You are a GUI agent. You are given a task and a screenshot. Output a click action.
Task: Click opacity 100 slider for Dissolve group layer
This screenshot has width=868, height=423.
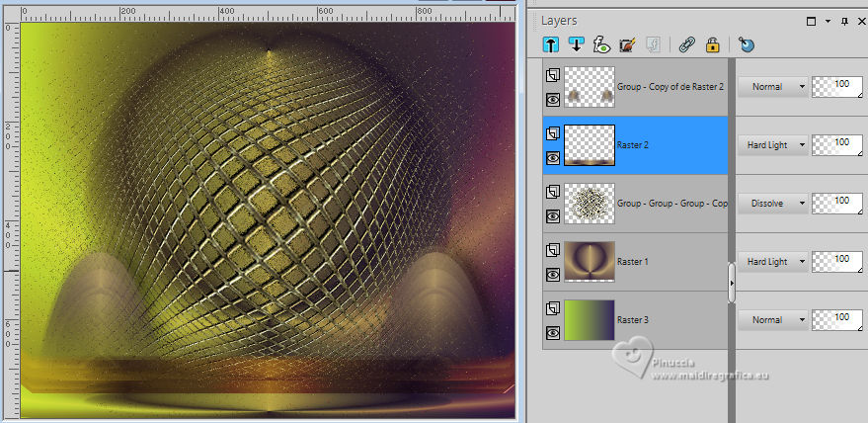tap(837, 204)
